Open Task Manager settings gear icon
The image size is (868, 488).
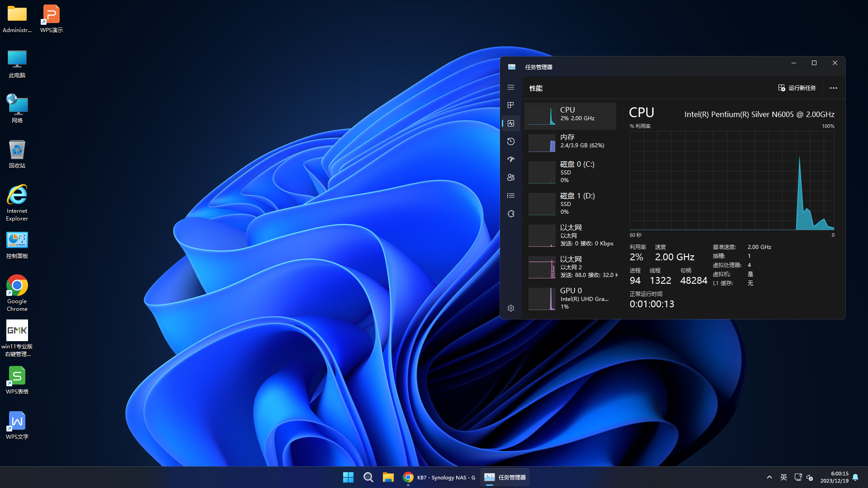(x=511, y=308)
